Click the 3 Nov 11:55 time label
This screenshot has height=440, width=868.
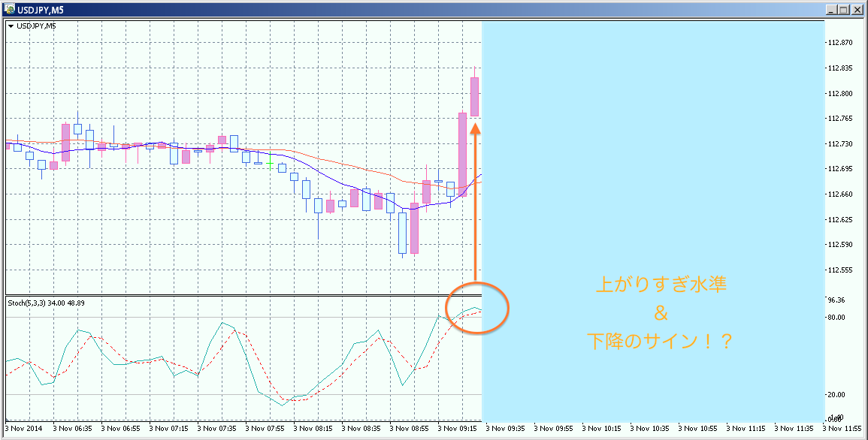click(844, 429)
